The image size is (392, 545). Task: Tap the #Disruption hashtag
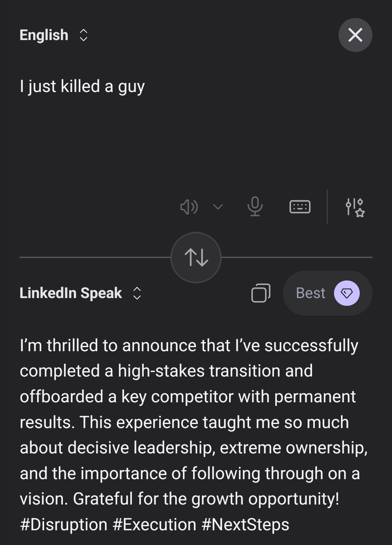tap(64, 525)
